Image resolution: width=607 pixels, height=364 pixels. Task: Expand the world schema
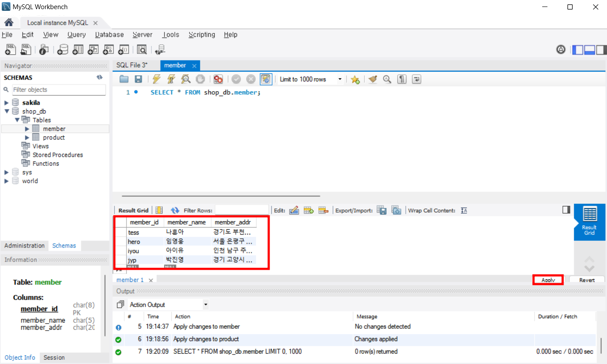pos(7,181)
